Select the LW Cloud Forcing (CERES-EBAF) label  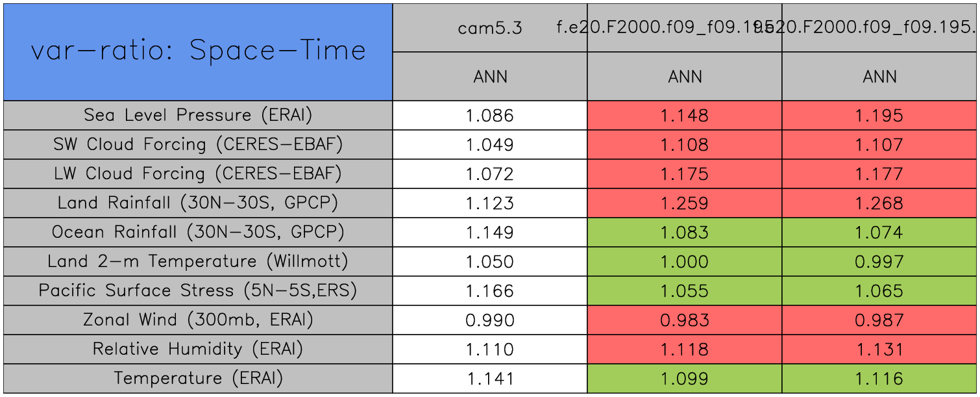coord(198,173)
